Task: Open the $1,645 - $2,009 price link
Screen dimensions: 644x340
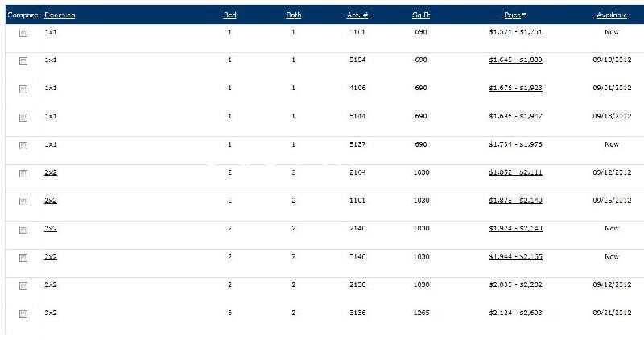Action: click(x=515, y=60)
